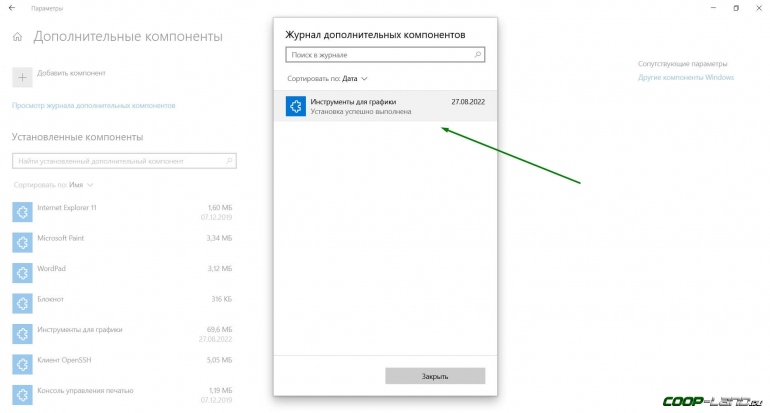Open Просмотр журнала дополнительных компонентов link
Screen dimensions: 770x413
click(x=93, y=105)
